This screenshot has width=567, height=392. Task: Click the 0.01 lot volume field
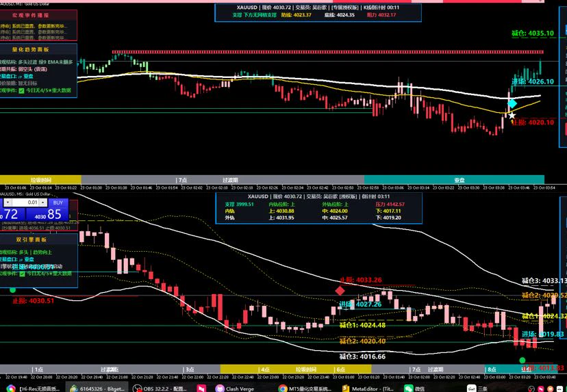pos(25,202)
